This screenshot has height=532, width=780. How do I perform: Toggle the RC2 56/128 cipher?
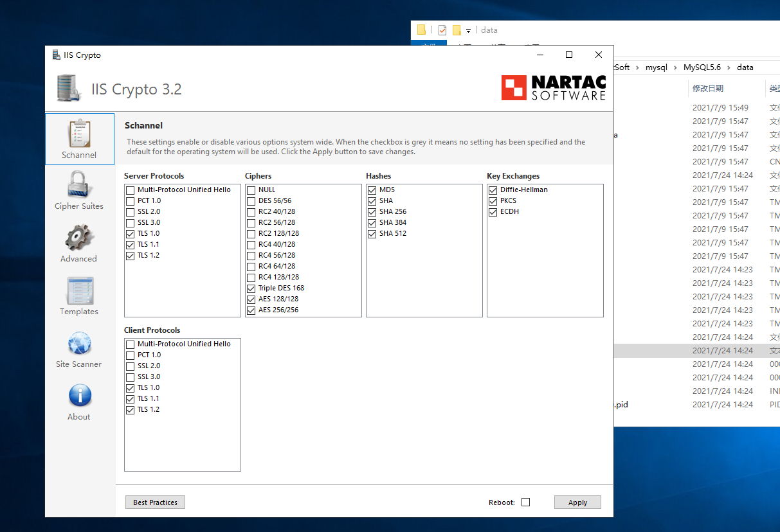[x=251, y=223]
